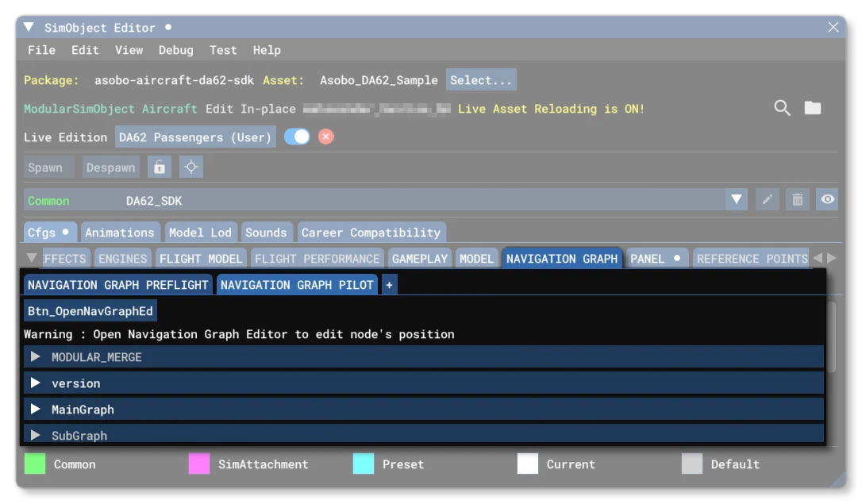The height and width of the screenshot is (504, 862).
Task: Select the EFFECTS cfg tab
Action: [x=65, y=258]
